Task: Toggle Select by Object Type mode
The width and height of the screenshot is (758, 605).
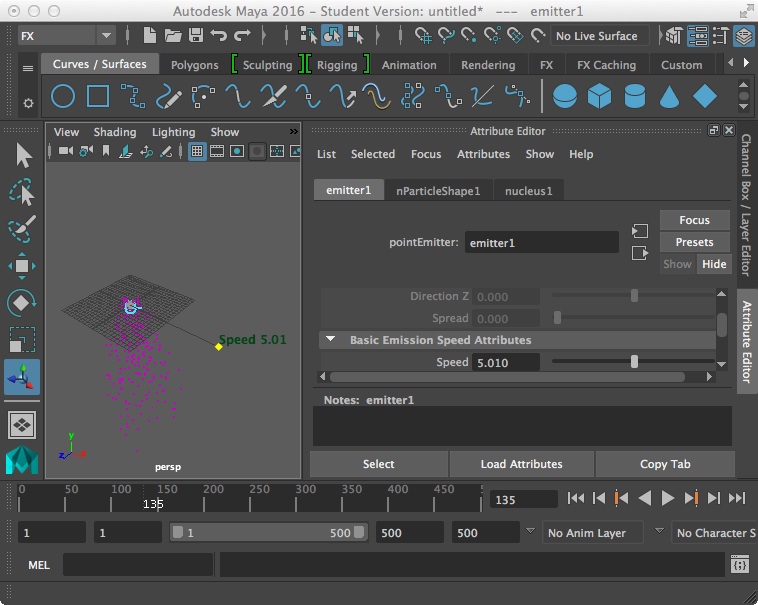Action: pos(332,35)
